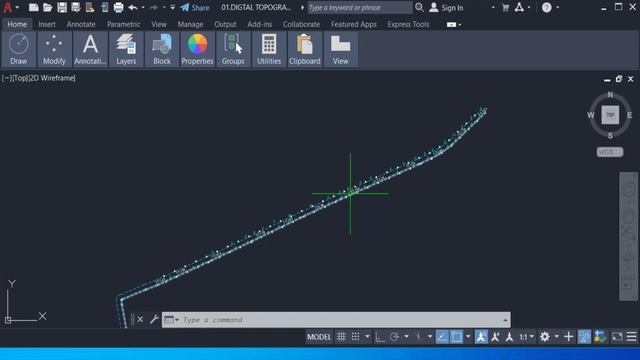Toggle hardware acceleration status icon
This screenshot has height=360, width=640.
point(600,337)
